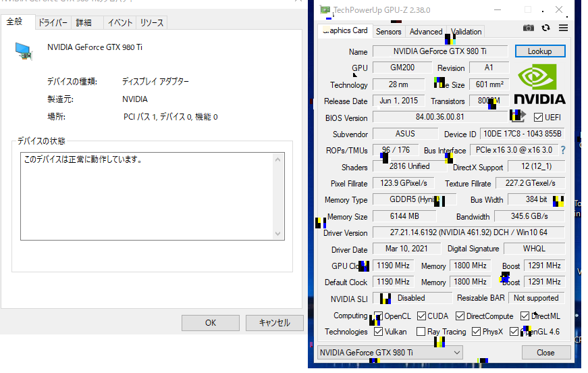Click the WHQL digital signature value
This screenshot has height=373, width=588.
[535, 249]
